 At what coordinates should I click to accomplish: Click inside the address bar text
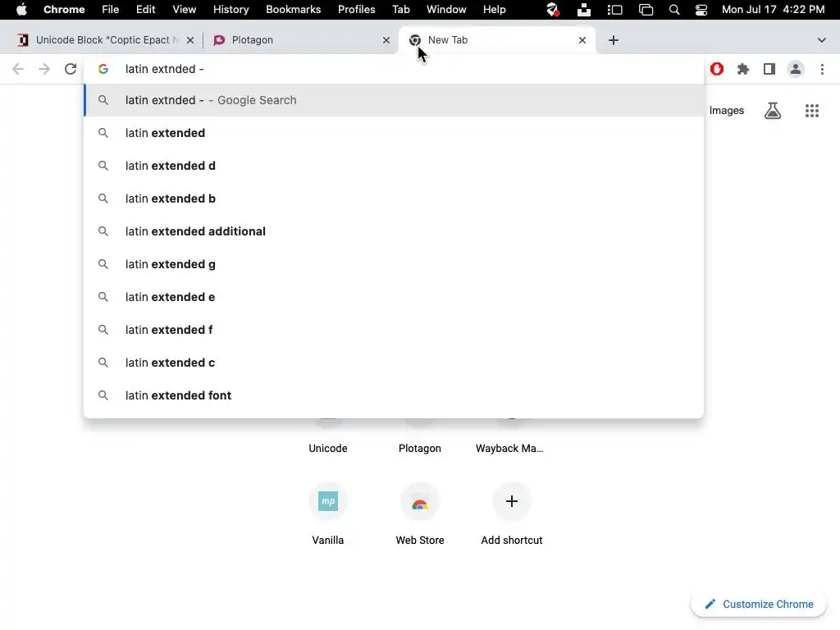click(164, 69)
